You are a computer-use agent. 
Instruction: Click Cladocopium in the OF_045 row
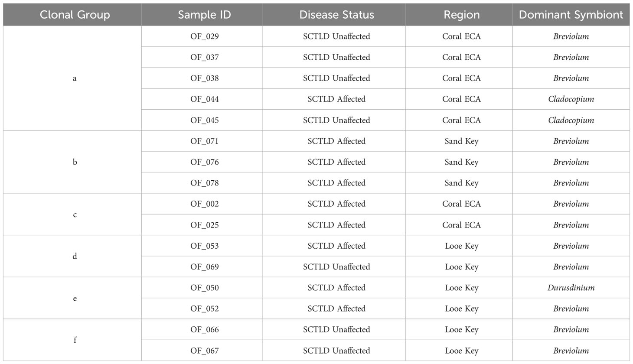click(x=571, y=120)
